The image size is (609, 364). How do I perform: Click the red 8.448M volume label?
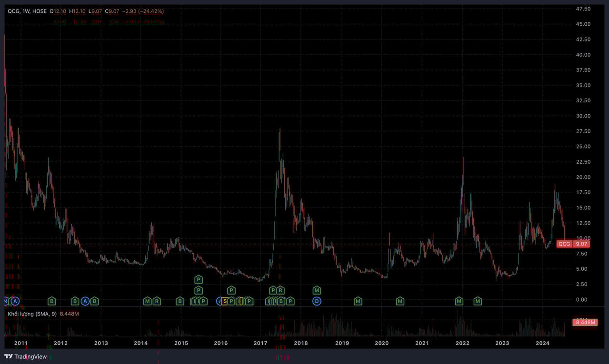pyautogui.click(x=584, y=322)
